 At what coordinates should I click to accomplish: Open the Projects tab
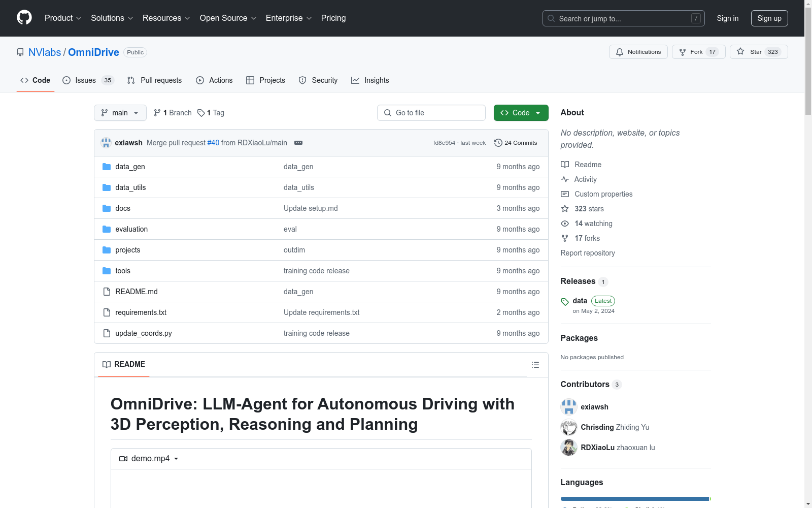(x=265, y=80)
